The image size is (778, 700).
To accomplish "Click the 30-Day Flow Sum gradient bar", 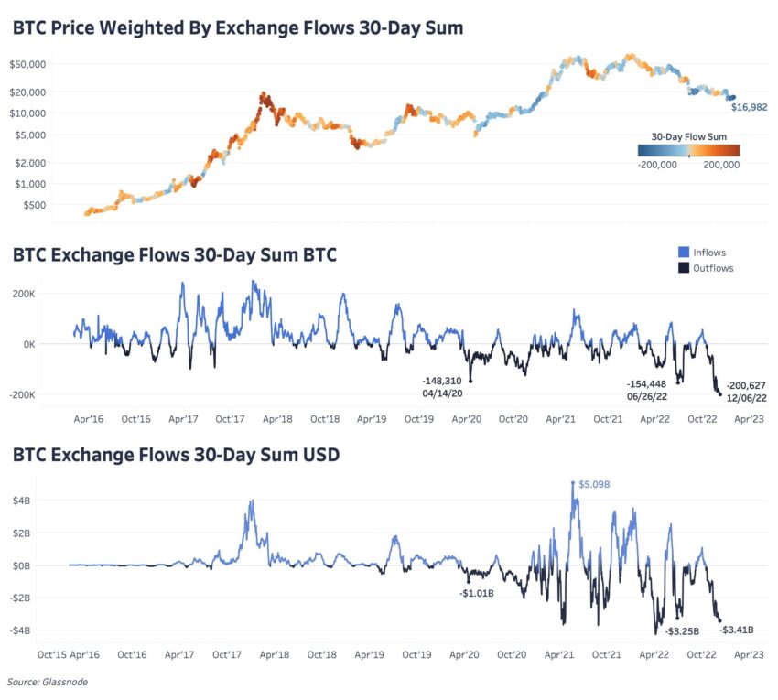I will tap(689, 150).
